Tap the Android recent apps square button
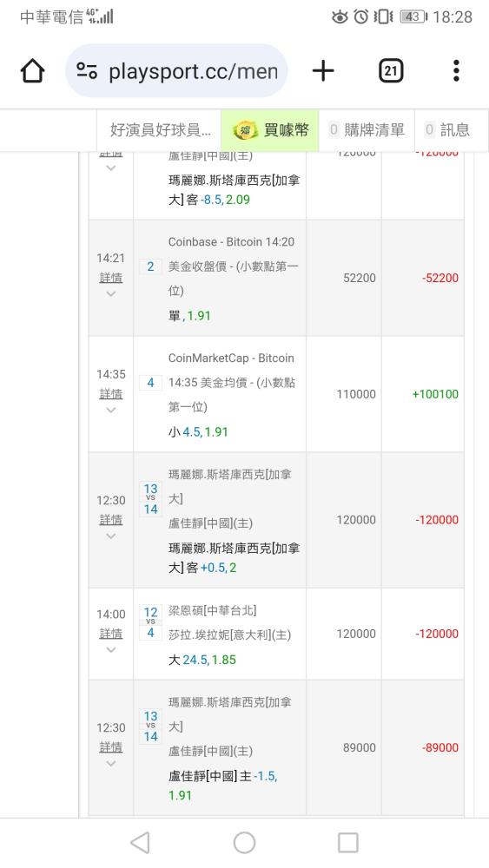 tap(348, 843)
